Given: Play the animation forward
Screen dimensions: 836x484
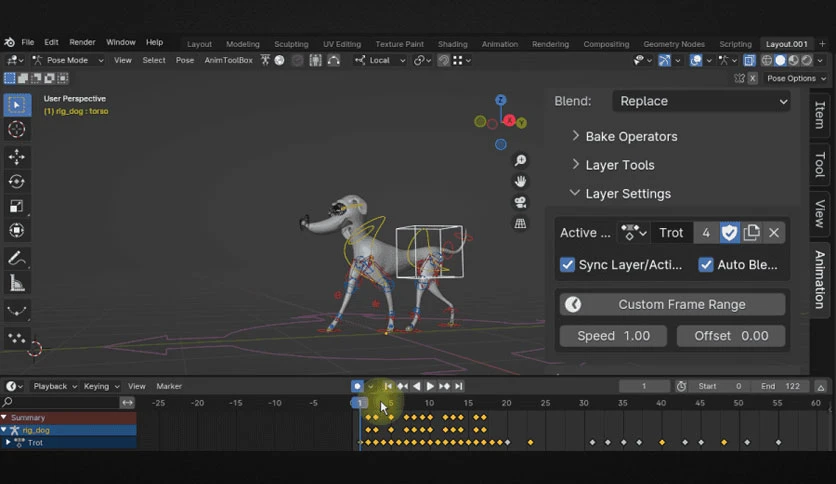Looking at the screenshot, I should (430, 386).
